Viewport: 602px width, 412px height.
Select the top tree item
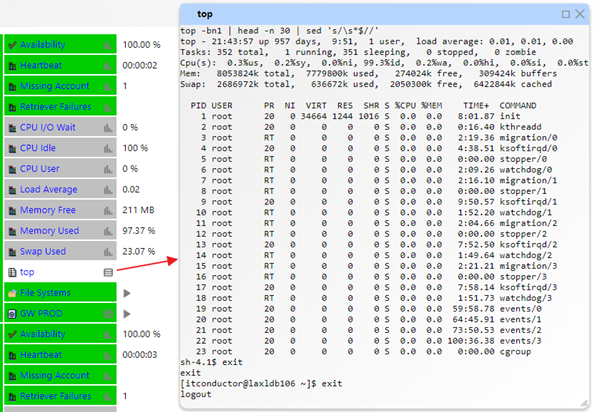(x=27, y=272)
